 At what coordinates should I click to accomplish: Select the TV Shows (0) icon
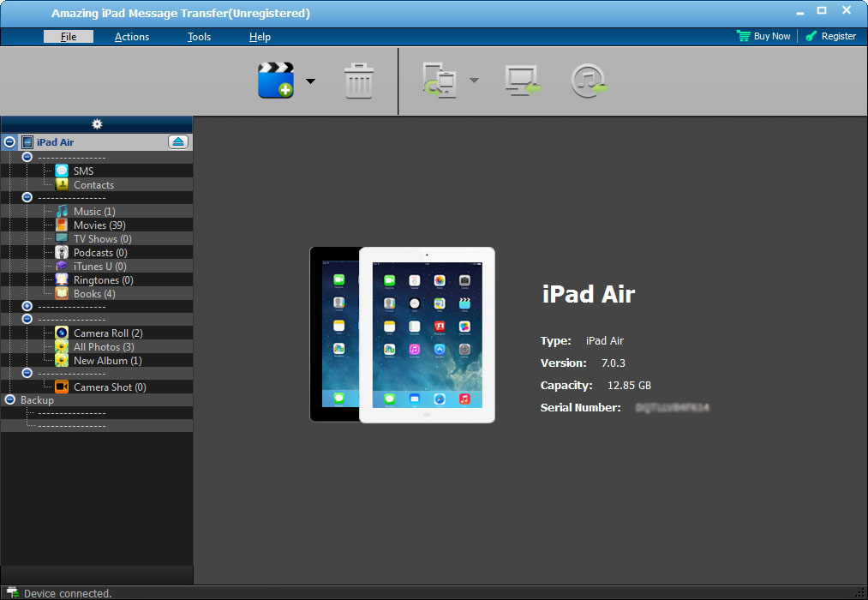(62, 238)
